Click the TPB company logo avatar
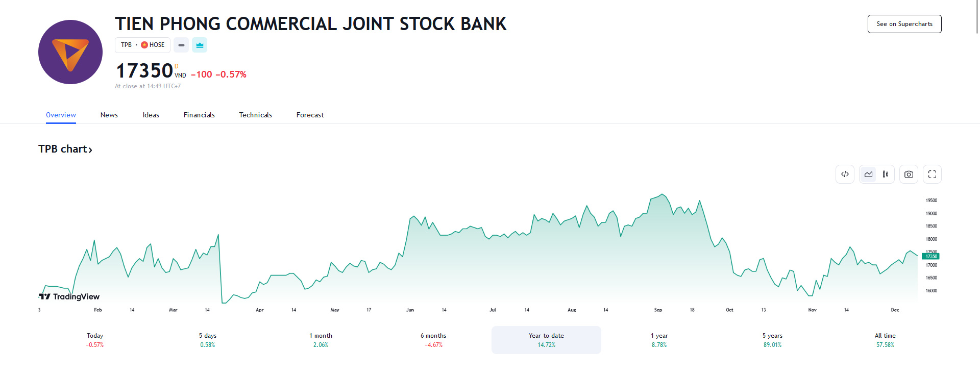This screenshot has height=376, width=980. [70, 52]
